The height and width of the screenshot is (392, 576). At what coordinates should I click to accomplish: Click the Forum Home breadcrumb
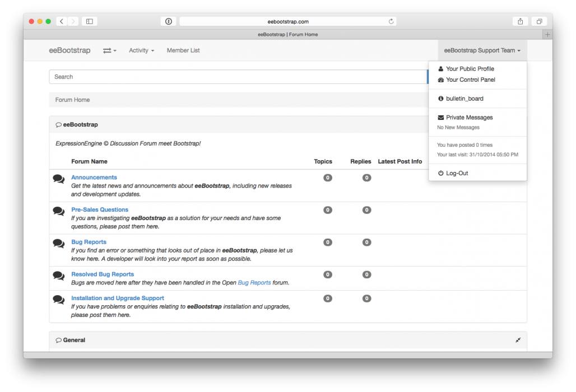[72, 100]
